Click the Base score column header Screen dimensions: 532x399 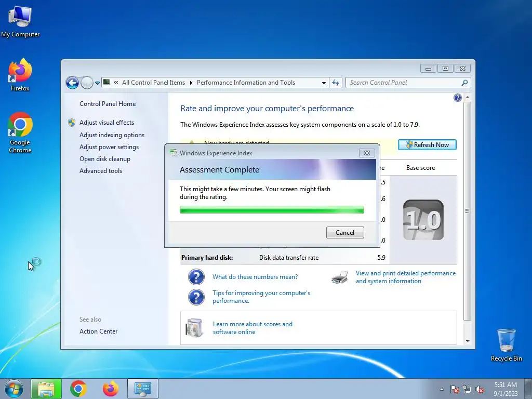420,168
